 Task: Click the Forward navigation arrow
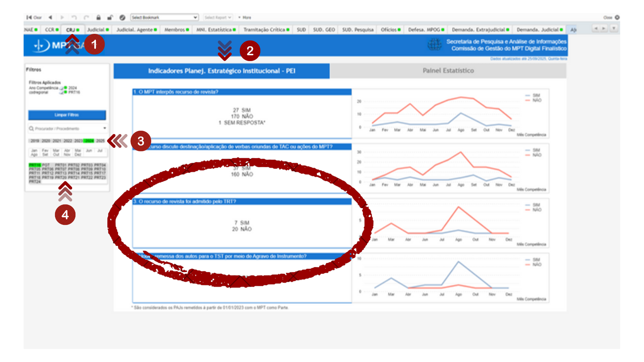(62, 17)
